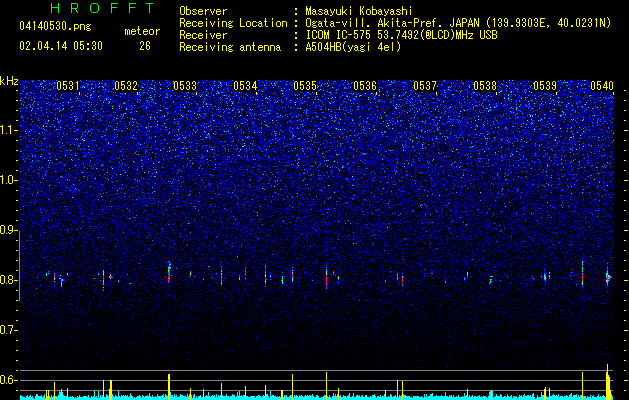Click the 'meteor' label
The height and width of the screenshot is (400, 629).
pos(142,31)
